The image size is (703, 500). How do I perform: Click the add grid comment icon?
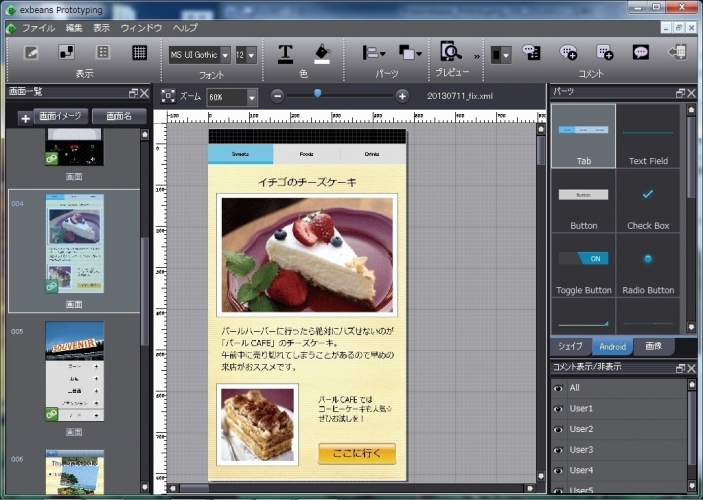[x=604, y=52]
